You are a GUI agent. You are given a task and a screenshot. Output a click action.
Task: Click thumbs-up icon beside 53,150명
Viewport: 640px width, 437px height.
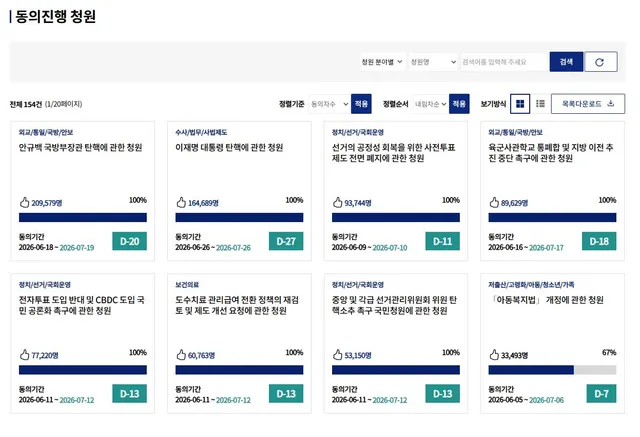point(338,355)
